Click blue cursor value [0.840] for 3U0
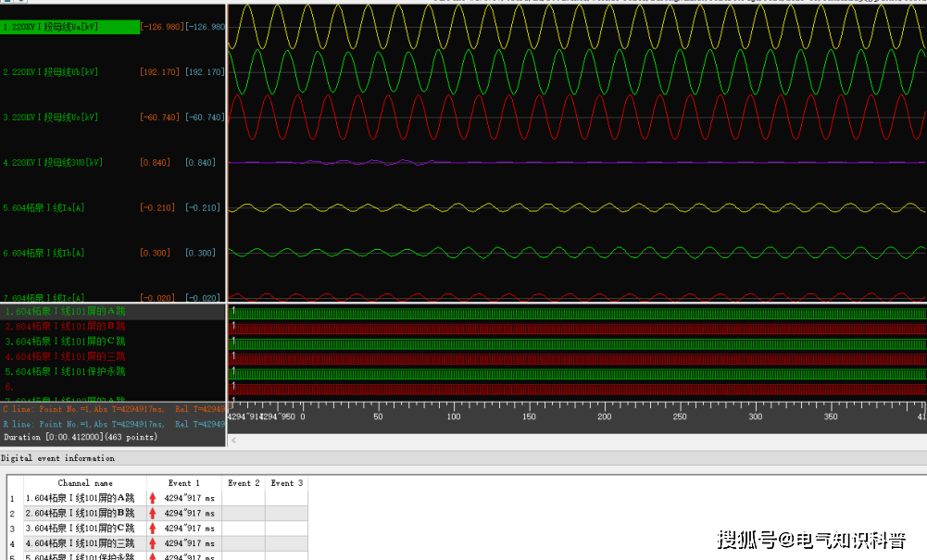 [x=200, y=163]
